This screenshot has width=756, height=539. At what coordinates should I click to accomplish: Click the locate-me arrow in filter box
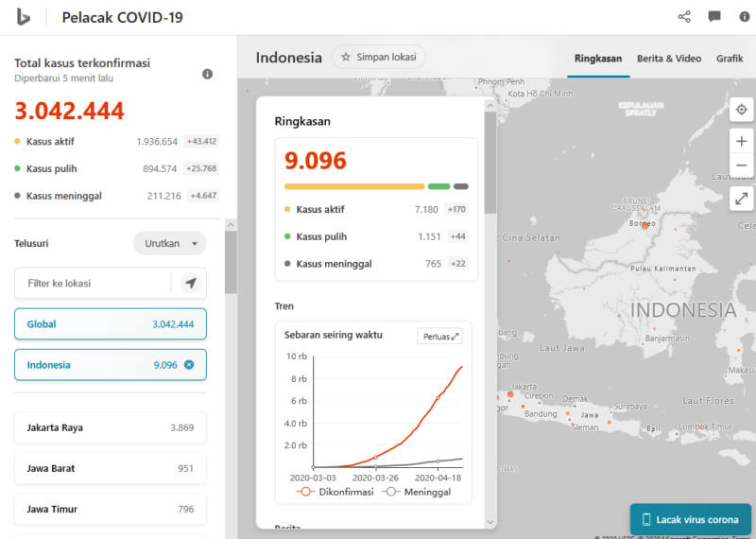[191, 283]
